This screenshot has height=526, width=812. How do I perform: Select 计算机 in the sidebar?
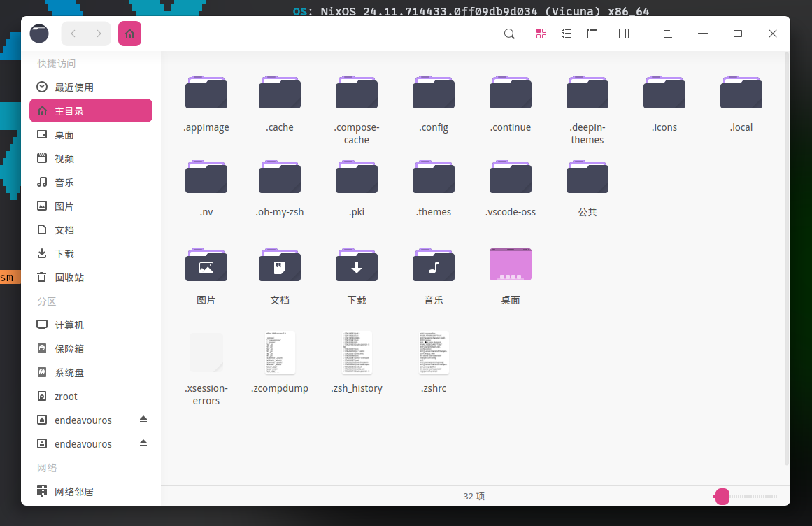click(91, 325)
